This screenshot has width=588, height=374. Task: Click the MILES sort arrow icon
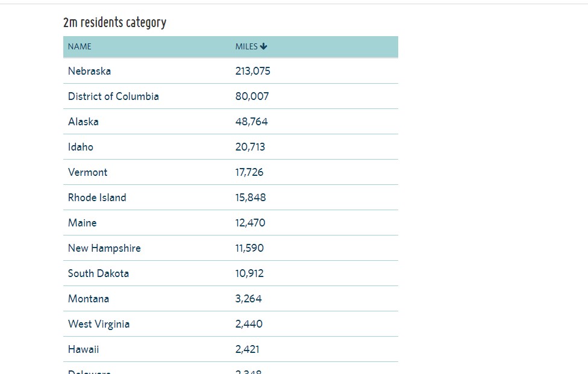tap(263, 46)
